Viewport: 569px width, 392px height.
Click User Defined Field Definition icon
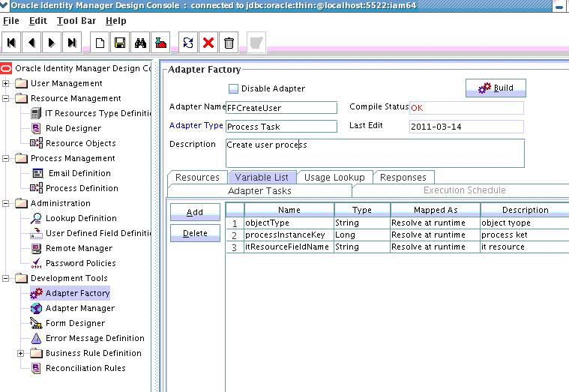point(36,233)
